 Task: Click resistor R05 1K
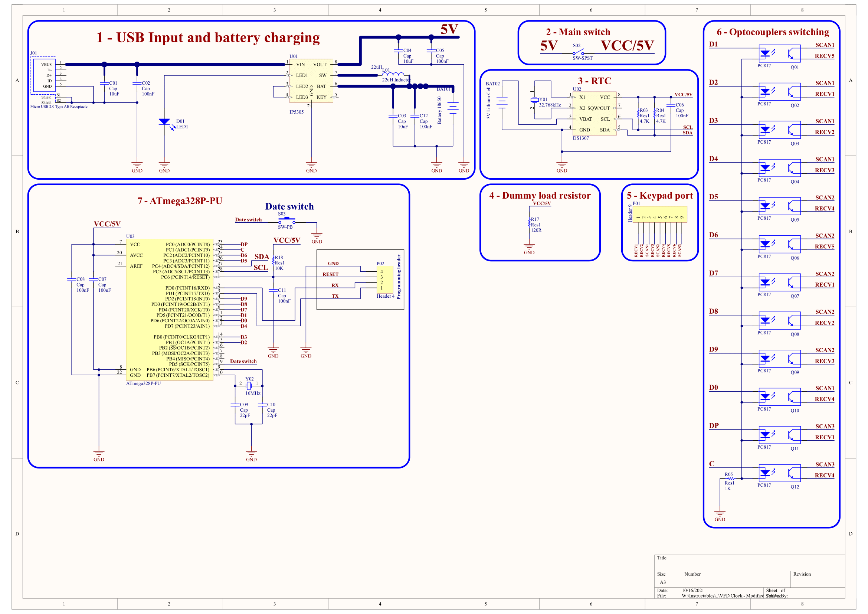tap(731, 479)
